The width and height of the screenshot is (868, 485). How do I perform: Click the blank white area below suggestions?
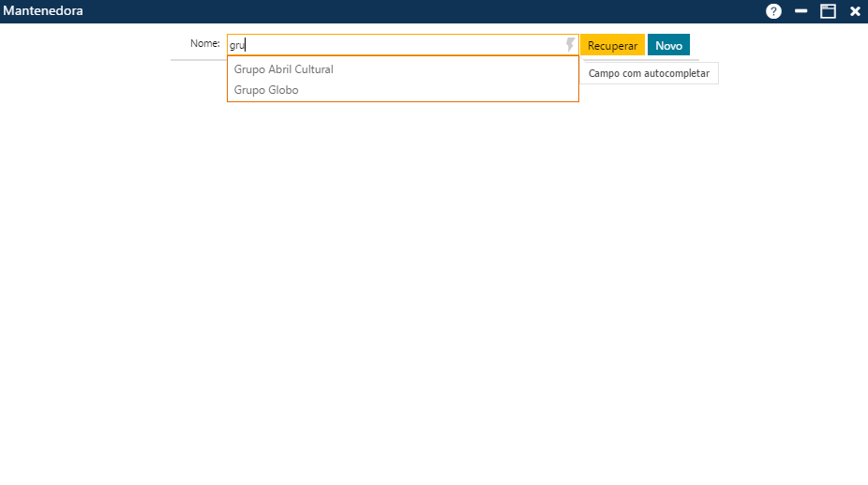pyautogui.click(x=431, y=281)
